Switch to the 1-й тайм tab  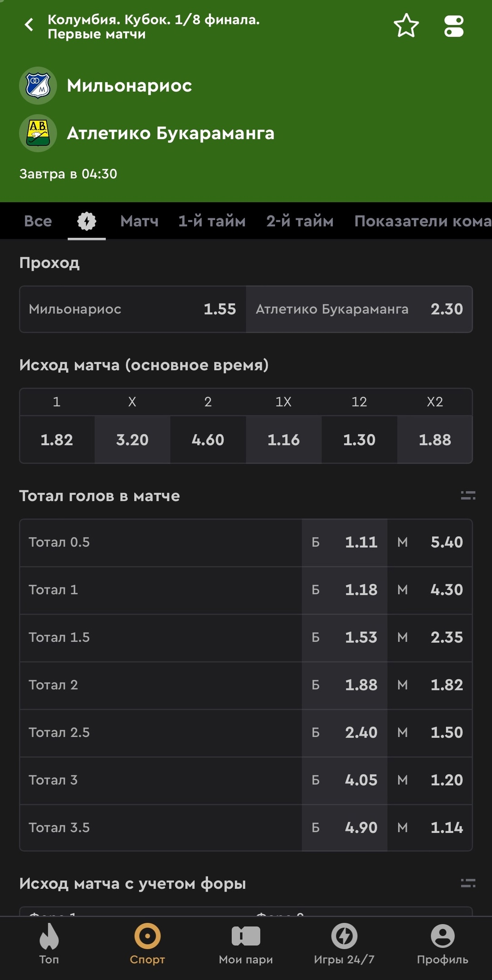[x=212, y=221]
